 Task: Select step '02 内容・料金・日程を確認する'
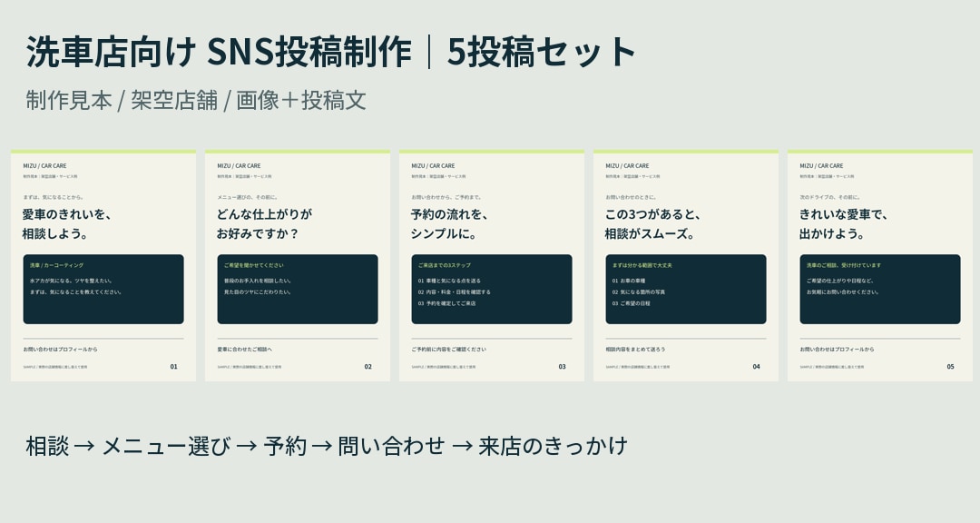point(455,292)
